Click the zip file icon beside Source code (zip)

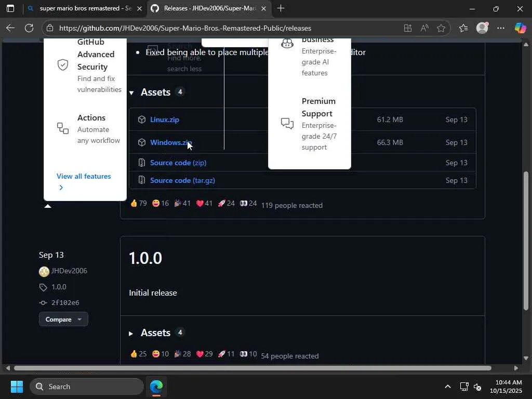click(142, 163)
